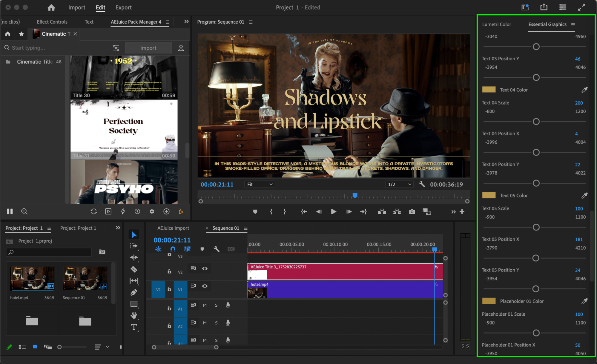Open the Effect Controls tab

tap(52, 22)
